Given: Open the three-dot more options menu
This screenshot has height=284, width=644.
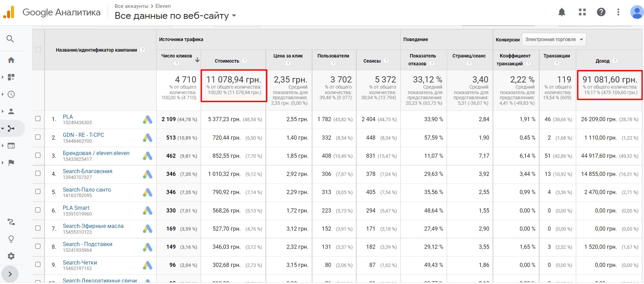Looking at the screenshot, I should click(618, 12).
